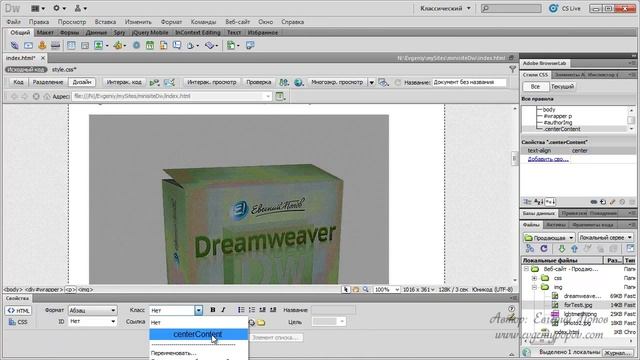
Task: Connect to remote server icon
Action: pos(530,249)
